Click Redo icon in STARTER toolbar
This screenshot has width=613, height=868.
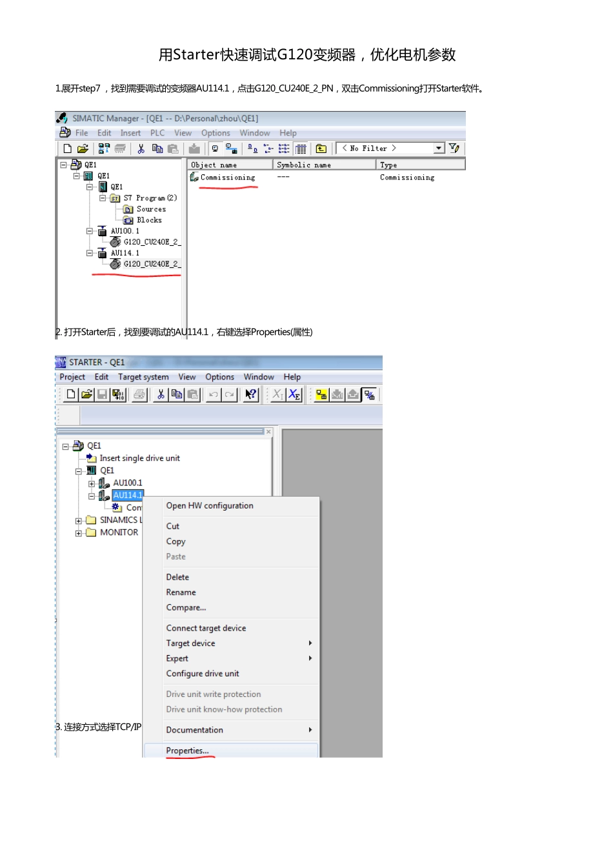(x=229, y=394)
